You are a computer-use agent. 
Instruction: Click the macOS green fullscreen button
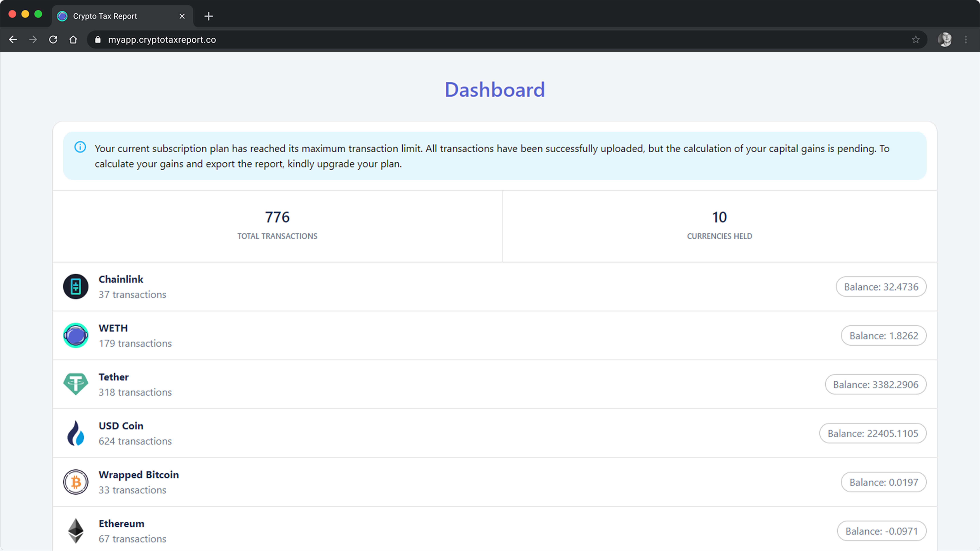pyautogui.click(x=38, y=14)
